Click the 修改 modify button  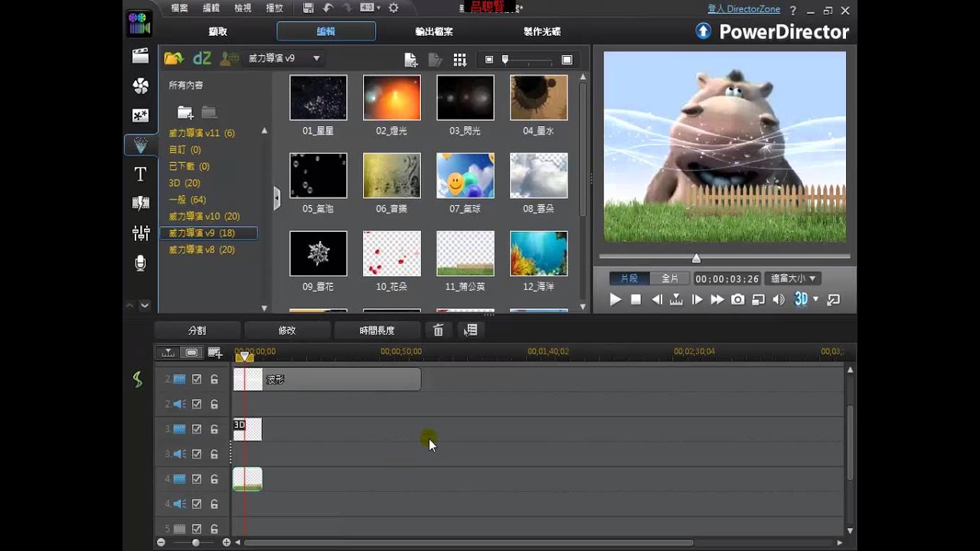[x=287, y=331]
